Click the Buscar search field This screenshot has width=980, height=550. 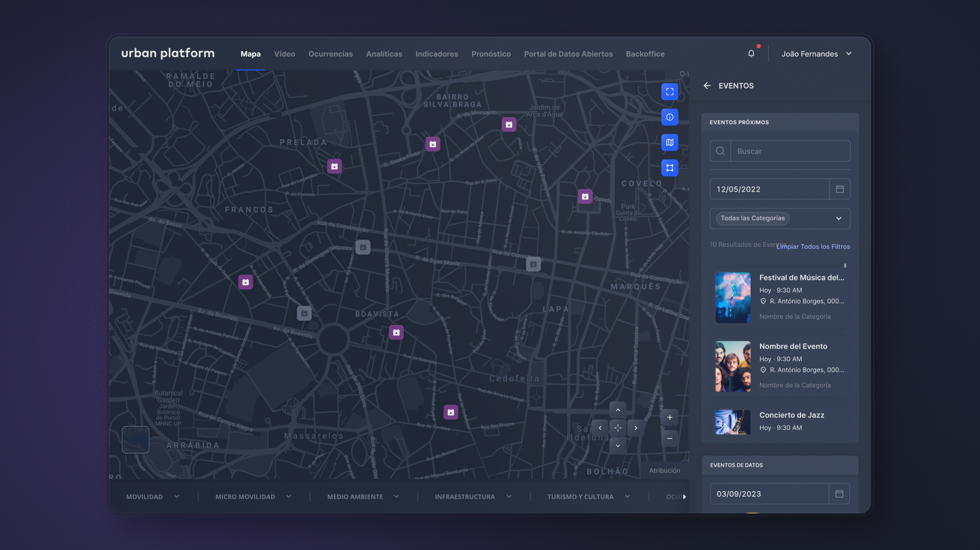click(x=789, y=151)
